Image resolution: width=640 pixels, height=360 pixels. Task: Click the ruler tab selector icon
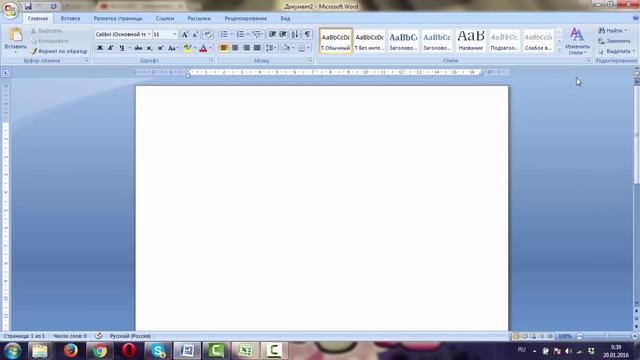6,73
